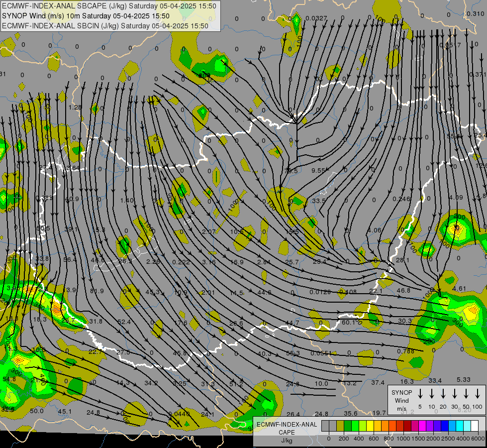Click the 'm/s' unit in wind legend

(401, 409)
